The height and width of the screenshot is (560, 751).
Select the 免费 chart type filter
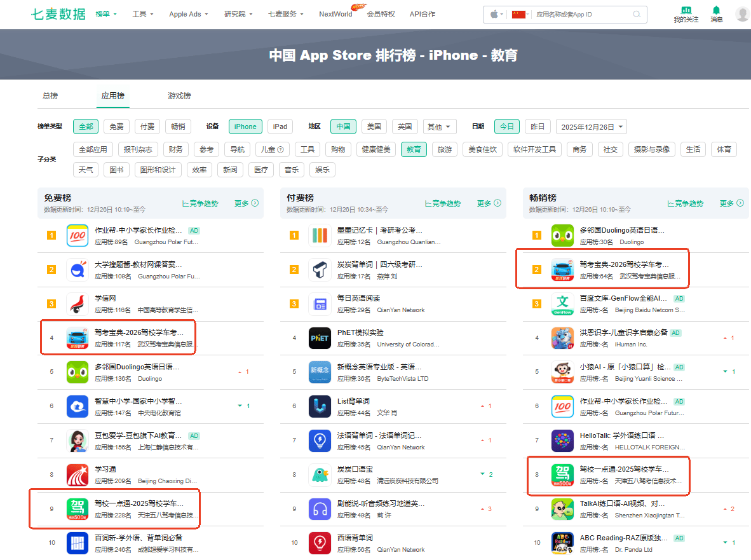(x=116, y=126)
